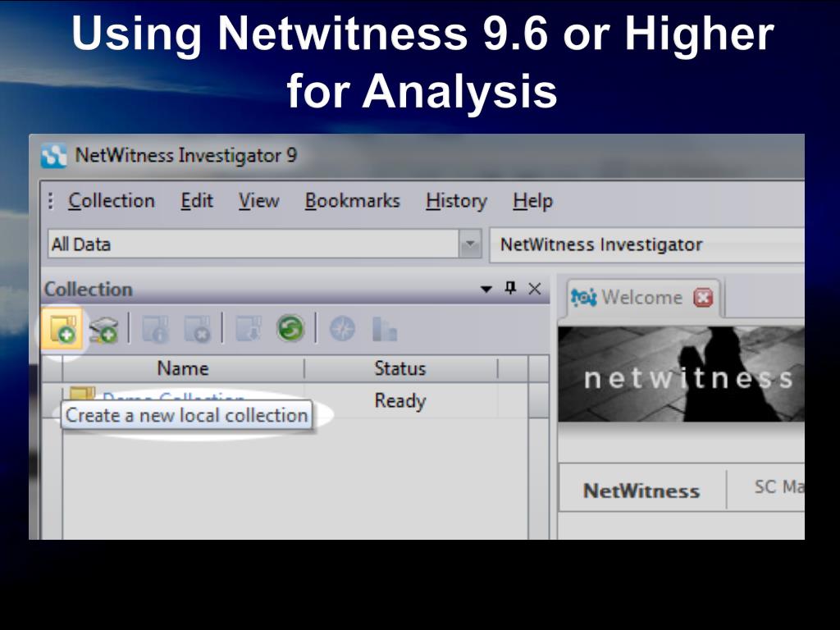
Task: Open collection info via the folder-info icon
Action: coord(155,328)
